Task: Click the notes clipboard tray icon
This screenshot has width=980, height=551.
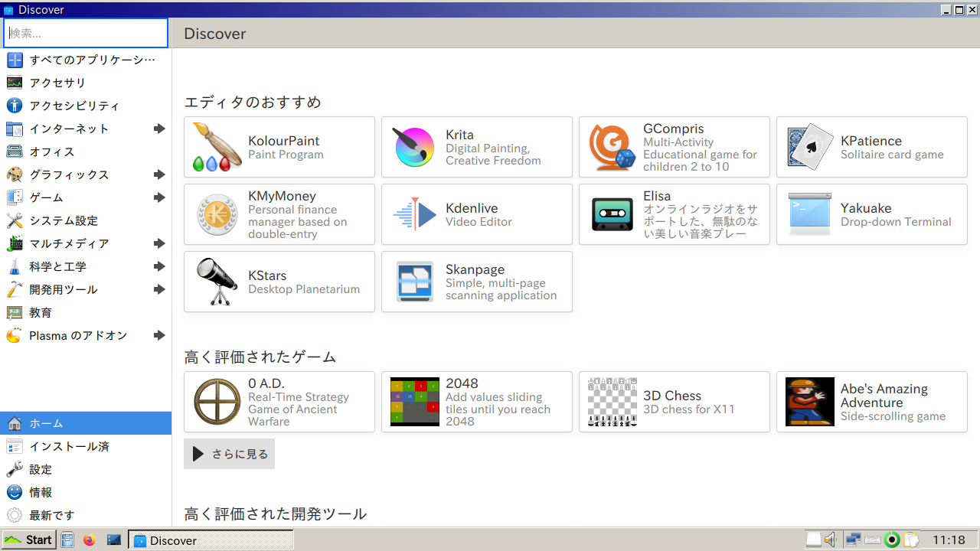Action: click(911, 540)
